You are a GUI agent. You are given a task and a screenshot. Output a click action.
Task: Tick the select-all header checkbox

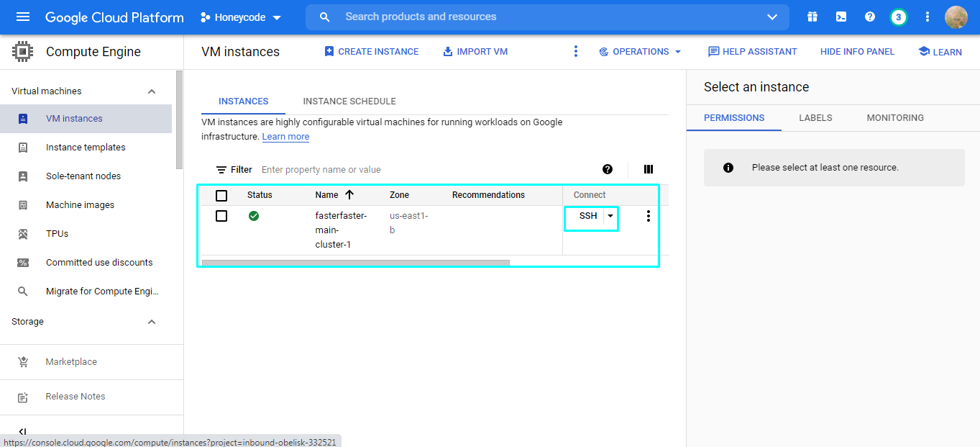pyautogui.click(x=221, y=196)
